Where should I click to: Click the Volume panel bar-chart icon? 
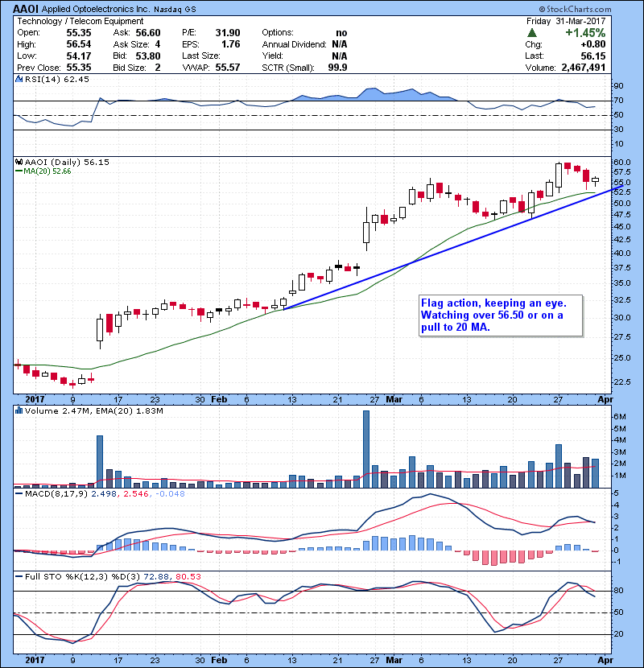click(19, 410)
